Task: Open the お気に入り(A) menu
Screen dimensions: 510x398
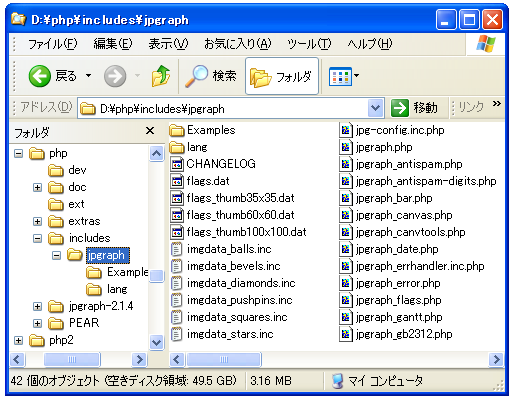Action: point(237,44)
